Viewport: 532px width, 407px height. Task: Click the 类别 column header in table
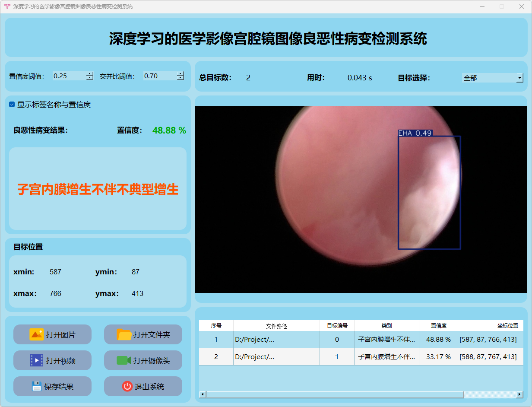tap(386, 326)
